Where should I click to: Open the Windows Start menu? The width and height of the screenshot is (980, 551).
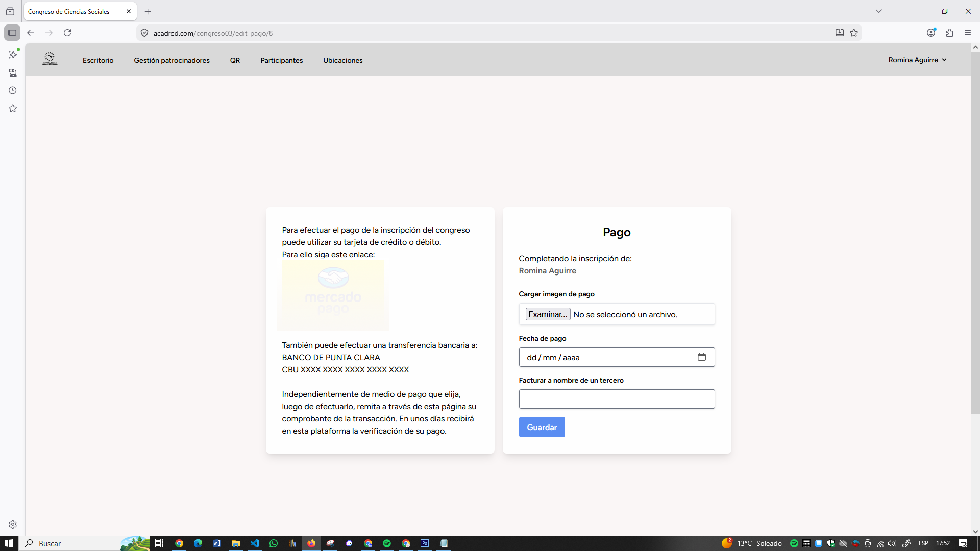(x=9, y=543)
